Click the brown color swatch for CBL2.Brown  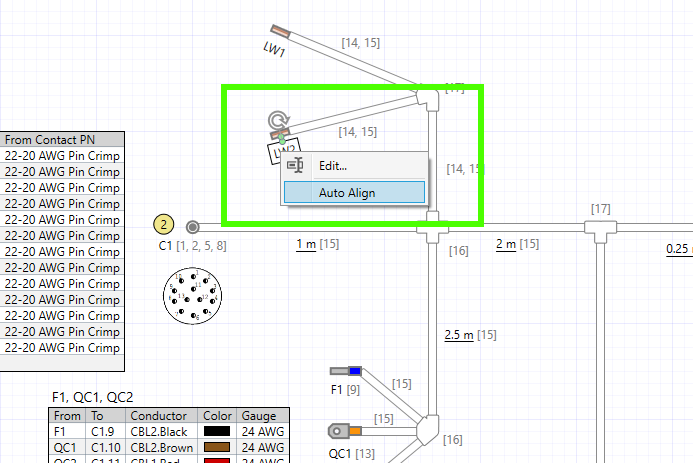217,447
